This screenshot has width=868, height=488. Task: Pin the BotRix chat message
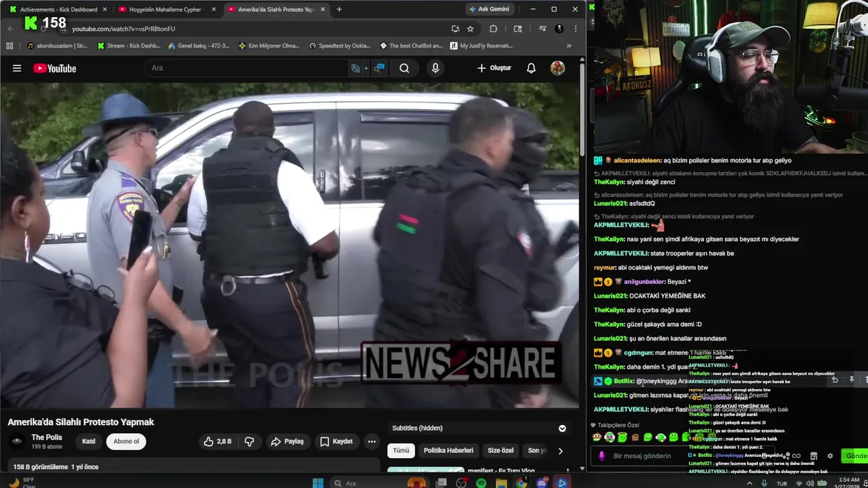852,380
